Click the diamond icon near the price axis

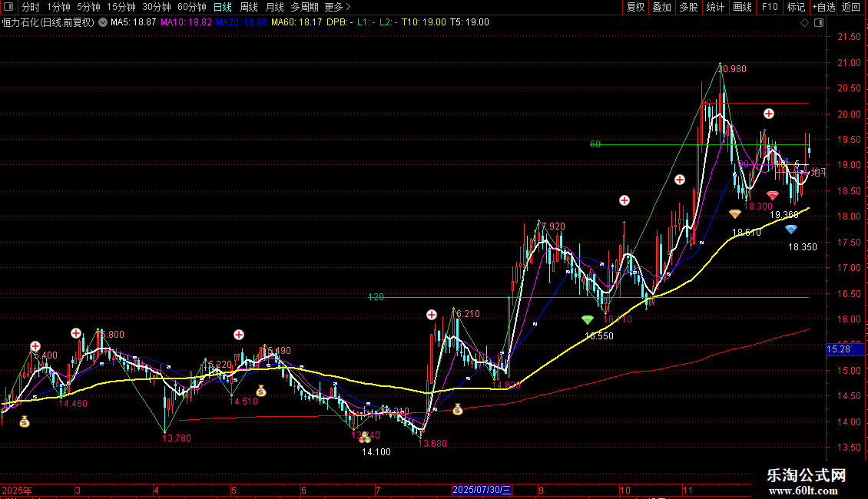point(804,23)
